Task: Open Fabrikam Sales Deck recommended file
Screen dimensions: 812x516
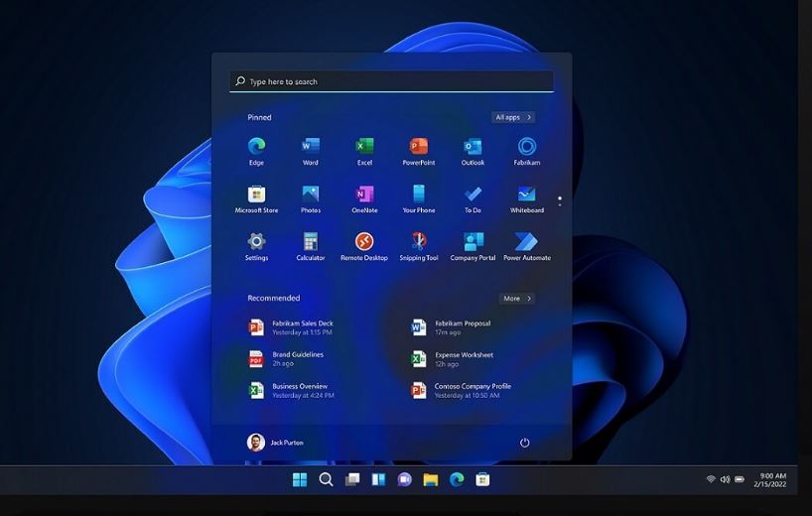Action: [x=291, y=327]
